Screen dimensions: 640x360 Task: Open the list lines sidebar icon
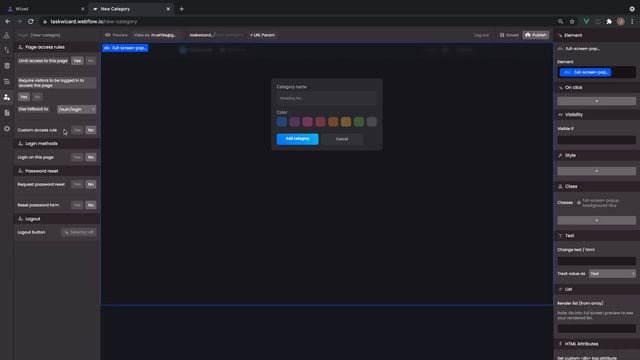click(7, 82)
